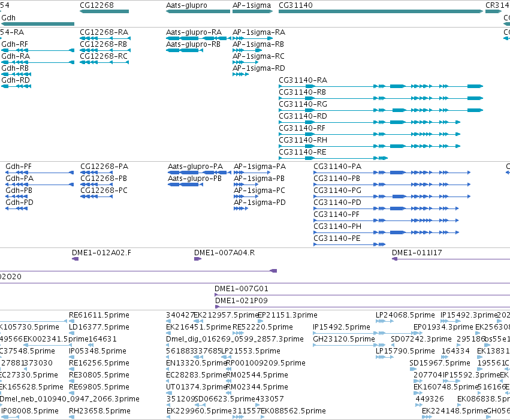Click EST label IP05348.5prime
The height and width of the screenshot is (420, 510).
[98, 351]
